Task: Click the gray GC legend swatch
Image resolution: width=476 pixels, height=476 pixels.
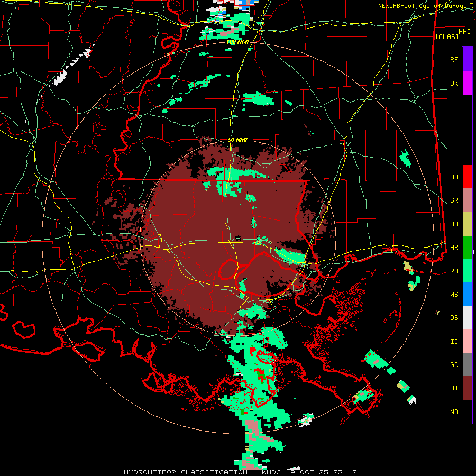Action: (467, 364)
